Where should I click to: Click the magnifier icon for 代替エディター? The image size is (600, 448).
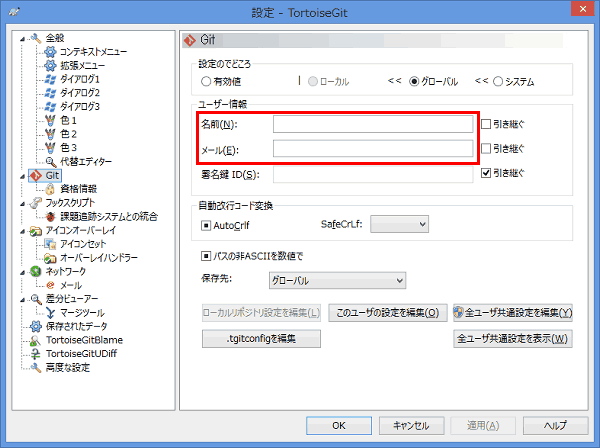click(51, 161)
